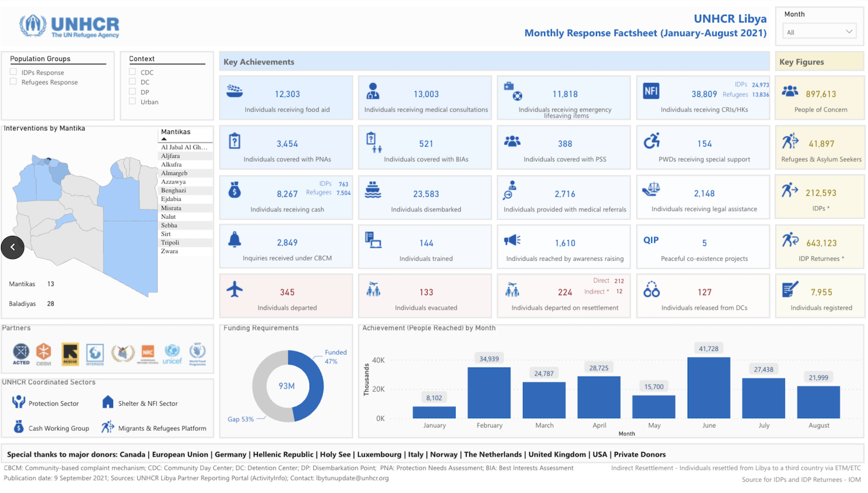Click the left arrow navigation button
Screen dimensions: 868x493
[x=13, y=247]
